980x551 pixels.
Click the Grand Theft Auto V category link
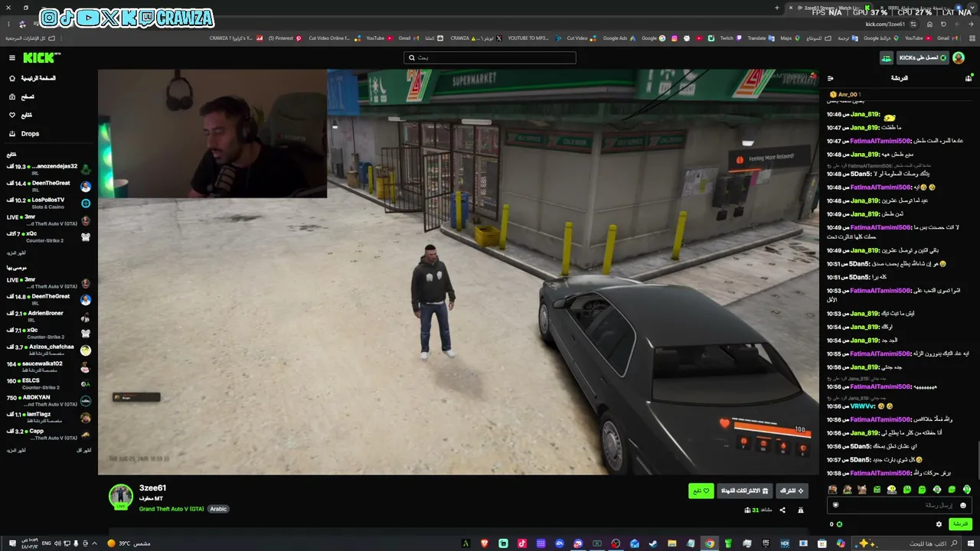(171, 509)
